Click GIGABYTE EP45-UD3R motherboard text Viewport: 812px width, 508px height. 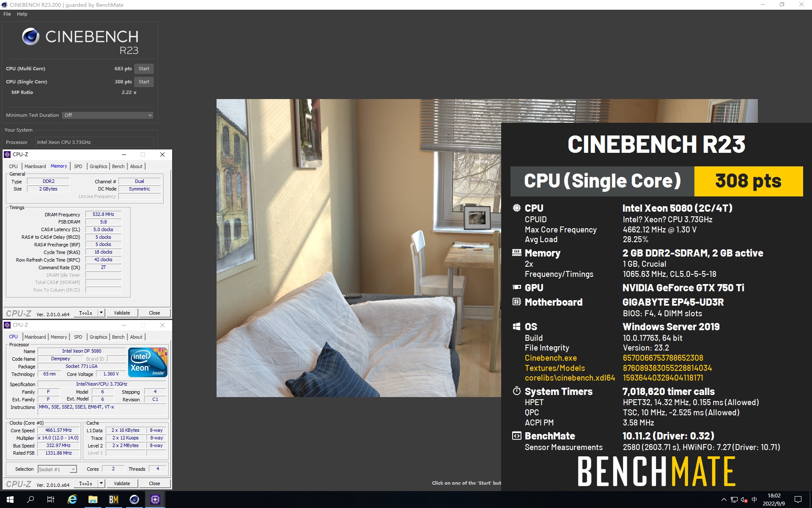click(x=673, y=302)
